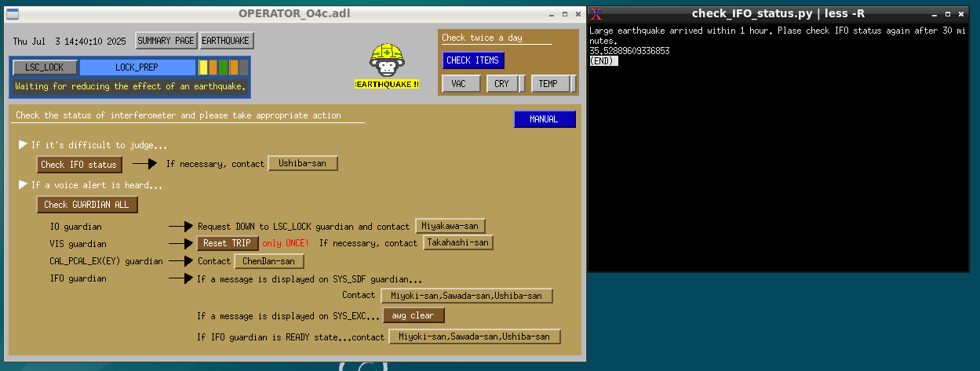The image size is (980, 371).
Task: Click SYS_SDF contact Miyoki-san,Sawada-san,Ushiba-san button
Action: point(467,296)
